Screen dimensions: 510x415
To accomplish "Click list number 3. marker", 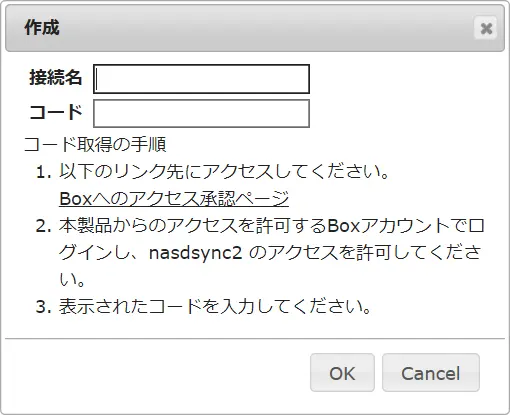I will [44, 307].
